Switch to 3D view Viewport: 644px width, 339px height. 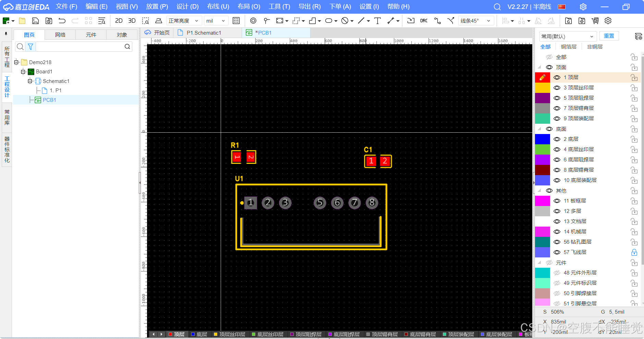point(132,21)
